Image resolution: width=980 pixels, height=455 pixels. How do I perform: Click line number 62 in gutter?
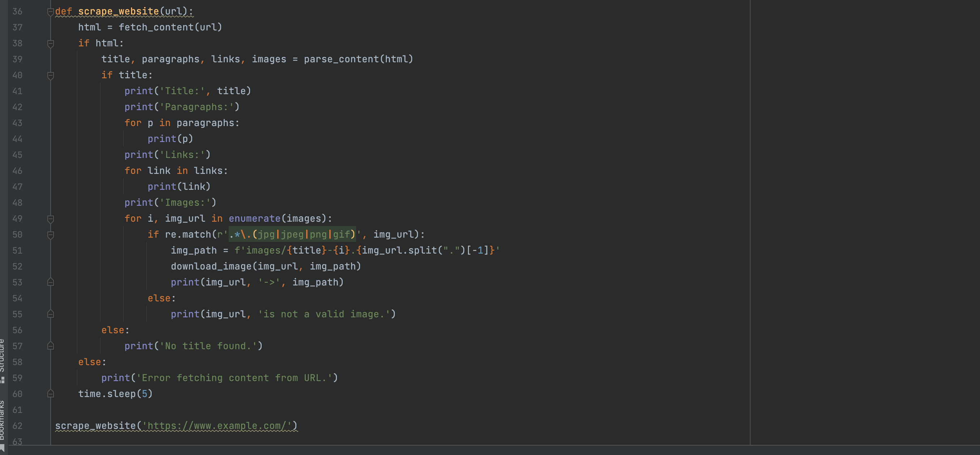pos(17,426)
